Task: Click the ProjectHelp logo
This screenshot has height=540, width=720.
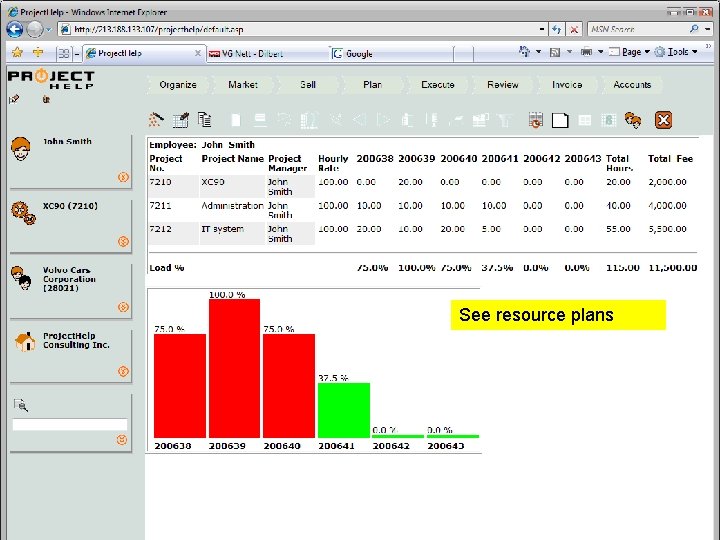Action: (x=51, y=79)
